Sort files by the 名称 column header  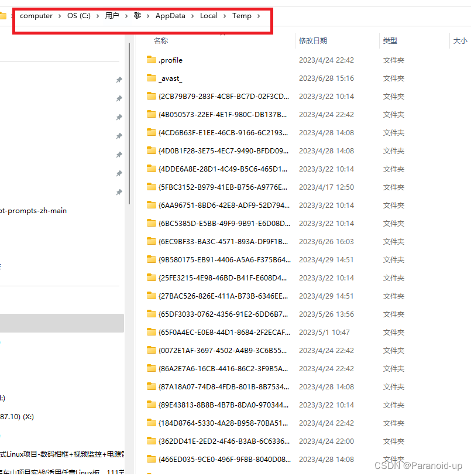[x=160, y=41]
